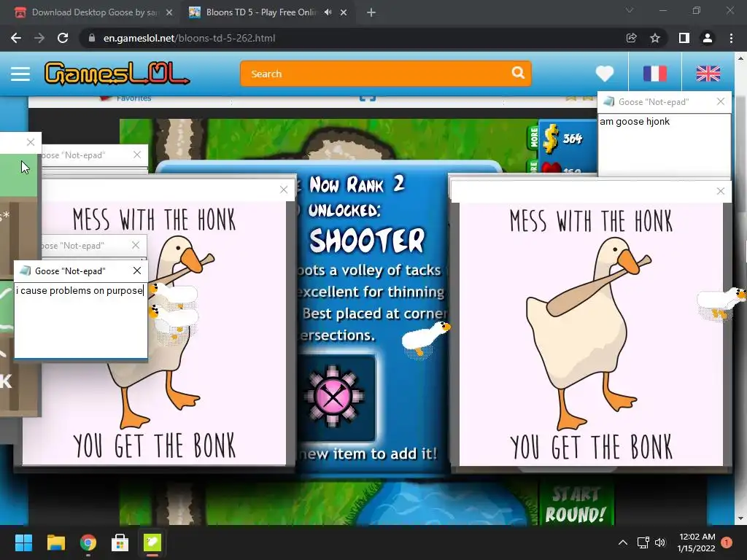Reload the current page
This screenshot has height=560, width=747.
(63, 38)
